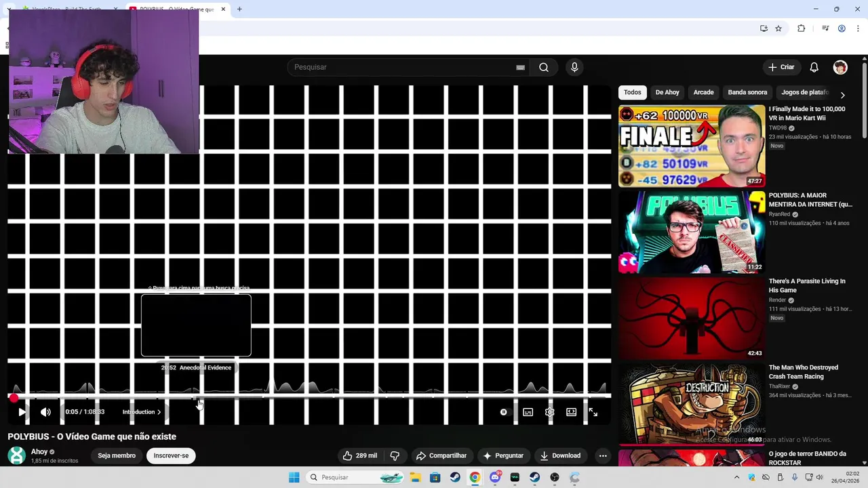Click RyanRed channel name
Image resolution: width=868 pixels, height=488 pixels.
[780, 214]
